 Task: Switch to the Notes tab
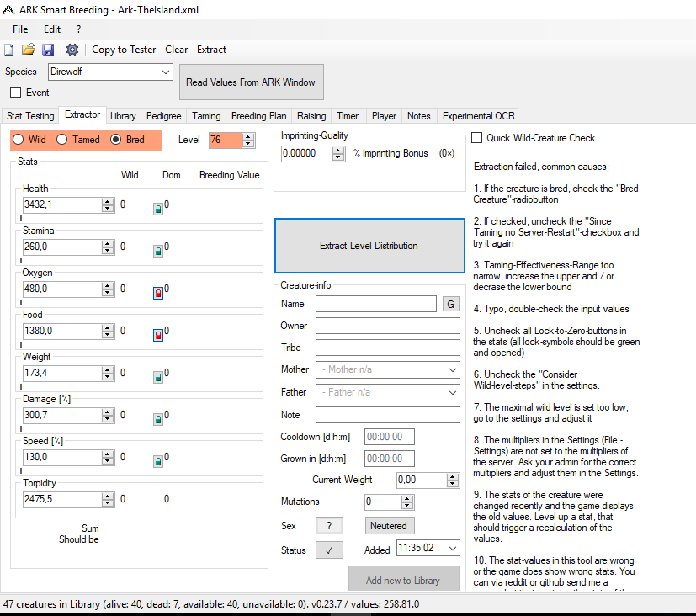pos(419,116)
